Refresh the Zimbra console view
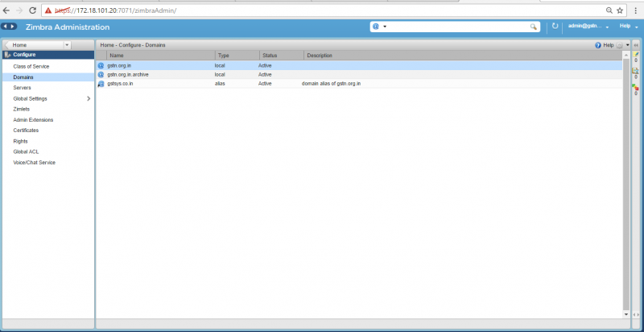644x332 pixels. coord(555,27)
